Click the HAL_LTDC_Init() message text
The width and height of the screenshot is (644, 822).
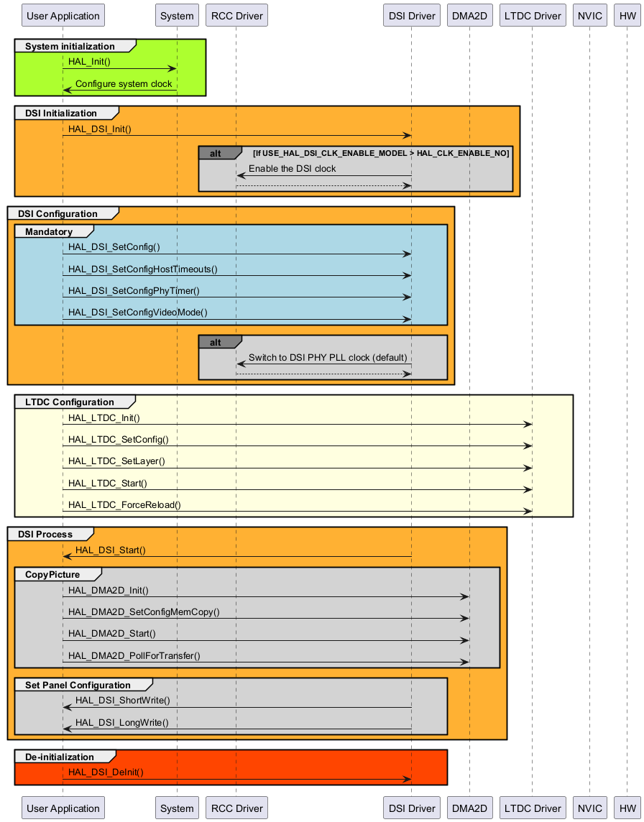pyautogui.click(x=103, y=418)
